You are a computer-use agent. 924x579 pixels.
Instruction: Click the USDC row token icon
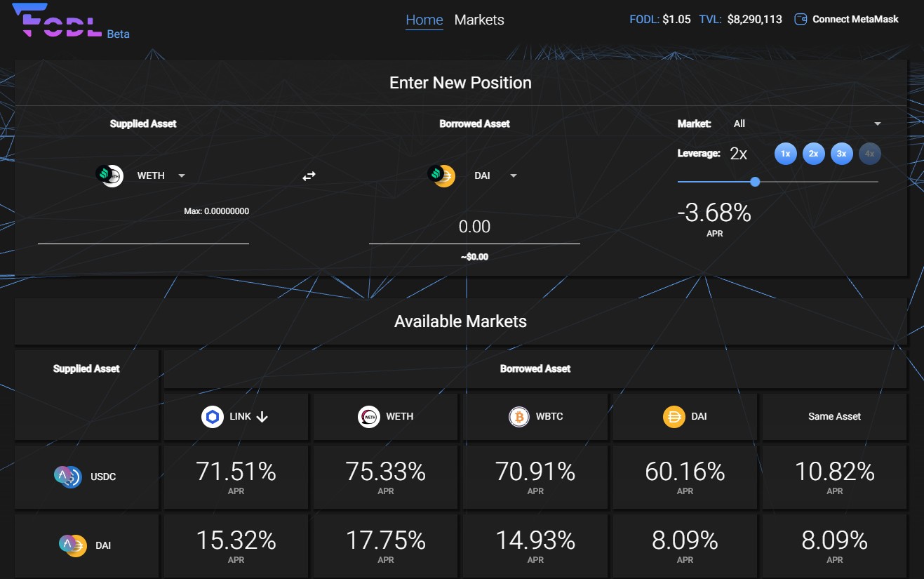point(68,476)
